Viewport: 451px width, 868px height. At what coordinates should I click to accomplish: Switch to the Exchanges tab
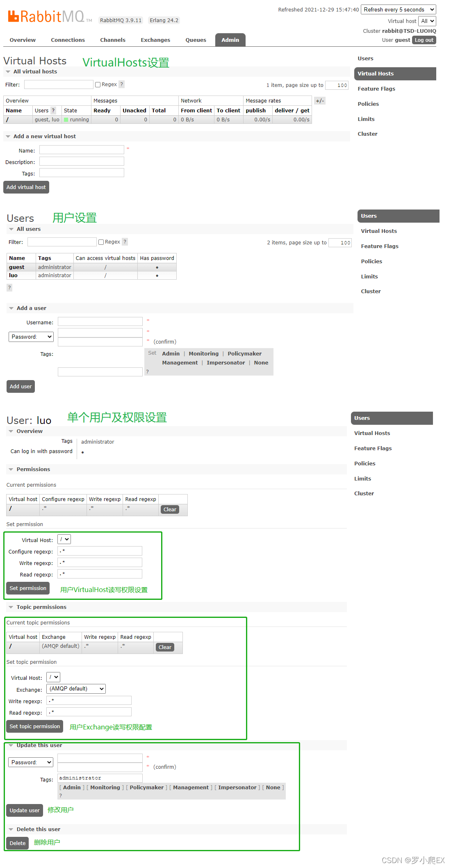pos(155,40)
